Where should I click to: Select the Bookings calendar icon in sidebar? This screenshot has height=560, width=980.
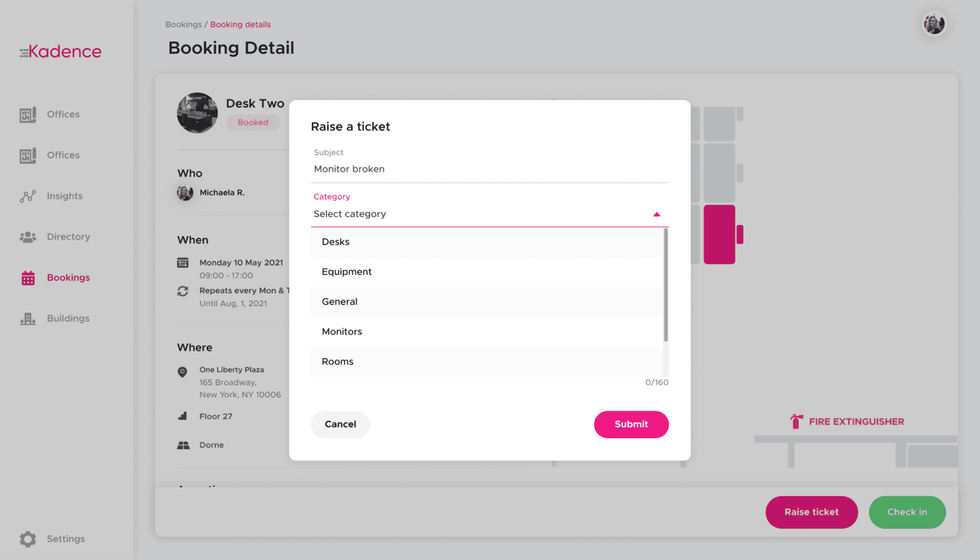[x=28, y=277]
